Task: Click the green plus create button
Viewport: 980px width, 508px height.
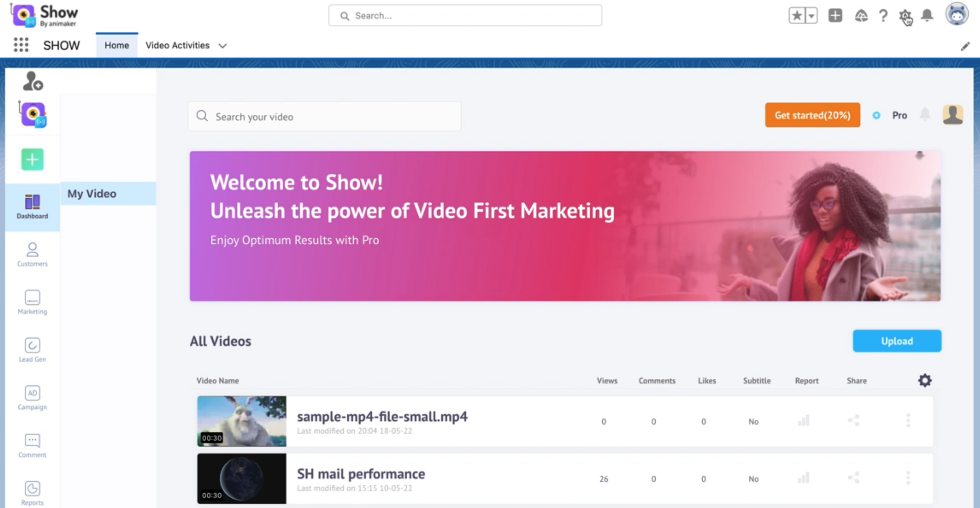Action: point(32,159)
